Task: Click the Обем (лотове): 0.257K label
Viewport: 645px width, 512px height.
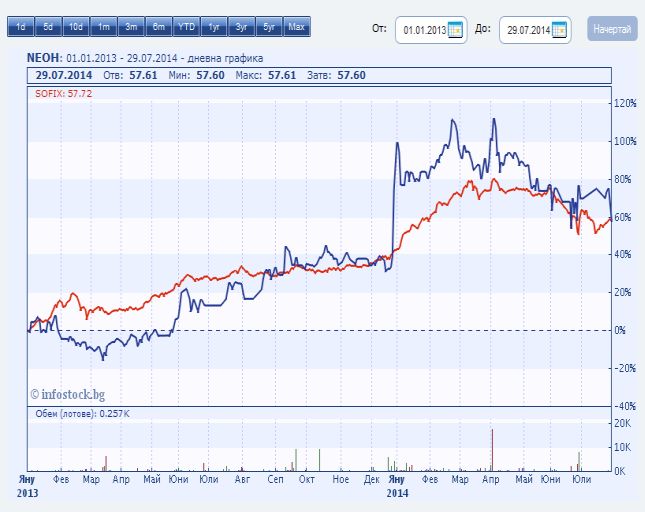Action: 82,414
